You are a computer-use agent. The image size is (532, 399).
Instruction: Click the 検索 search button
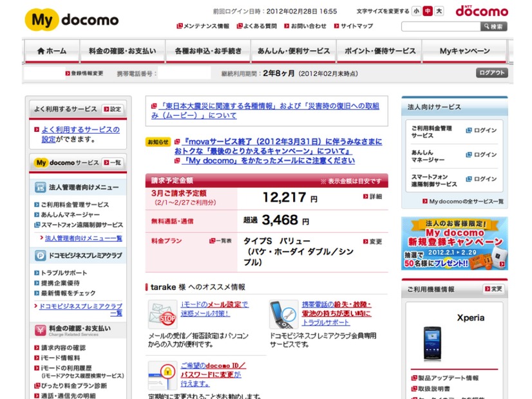click(493, 26)
